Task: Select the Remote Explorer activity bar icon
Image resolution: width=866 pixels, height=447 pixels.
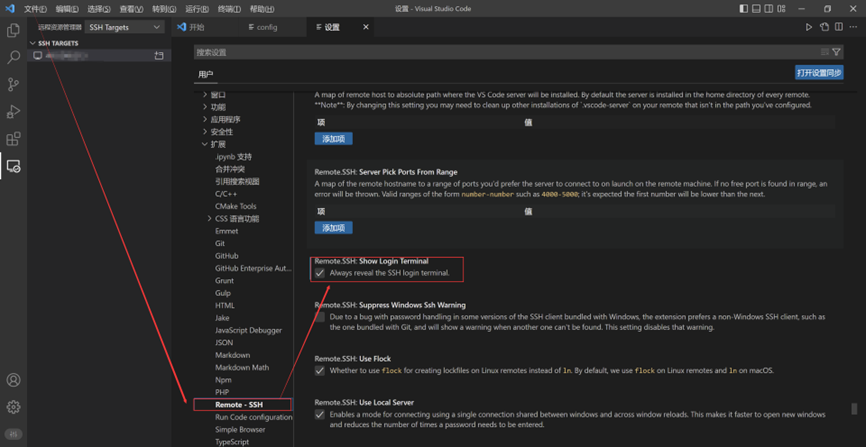Action: [x=13, y=165]
